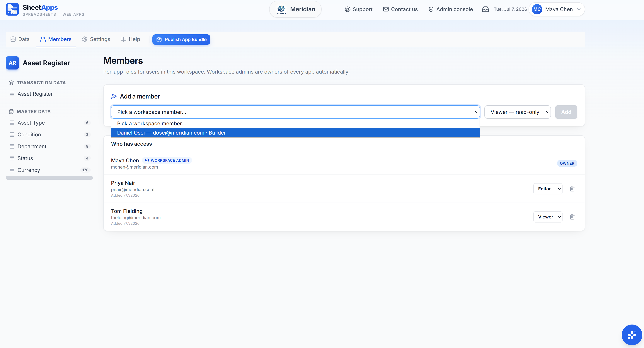Click the Help book icon
The height and width of the screenshot is (348, 644).
[124, 39]
